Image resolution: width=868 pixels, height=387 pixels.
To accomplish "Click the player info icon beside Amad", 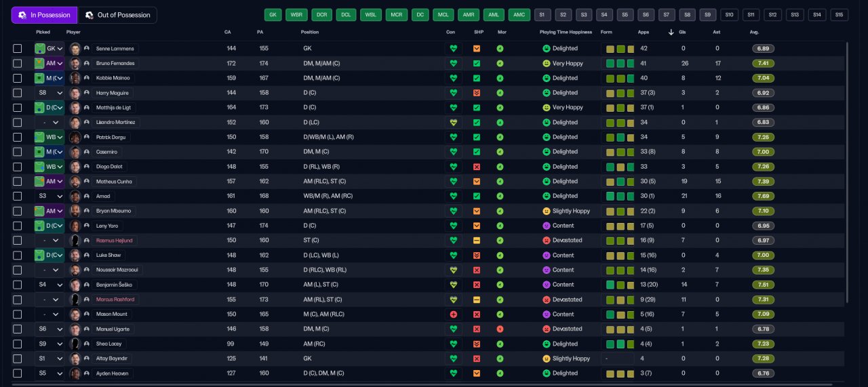I will pos(87,196).
